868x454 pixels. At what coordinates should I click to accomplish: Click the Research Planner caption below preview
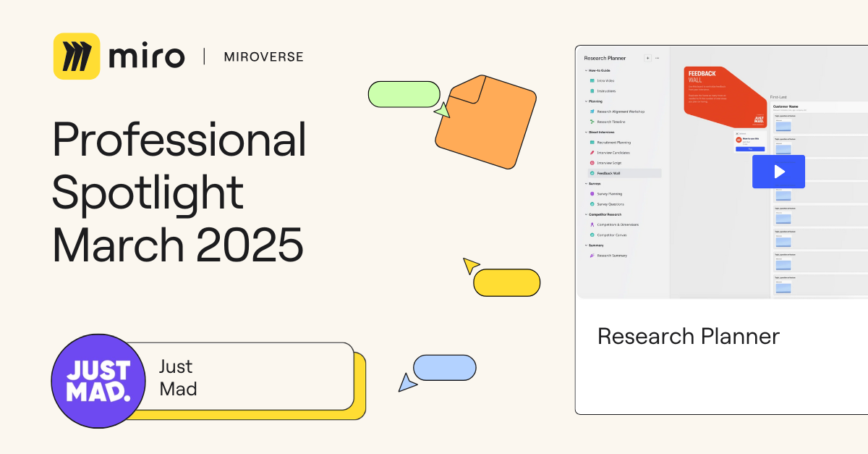pos(689,337)
